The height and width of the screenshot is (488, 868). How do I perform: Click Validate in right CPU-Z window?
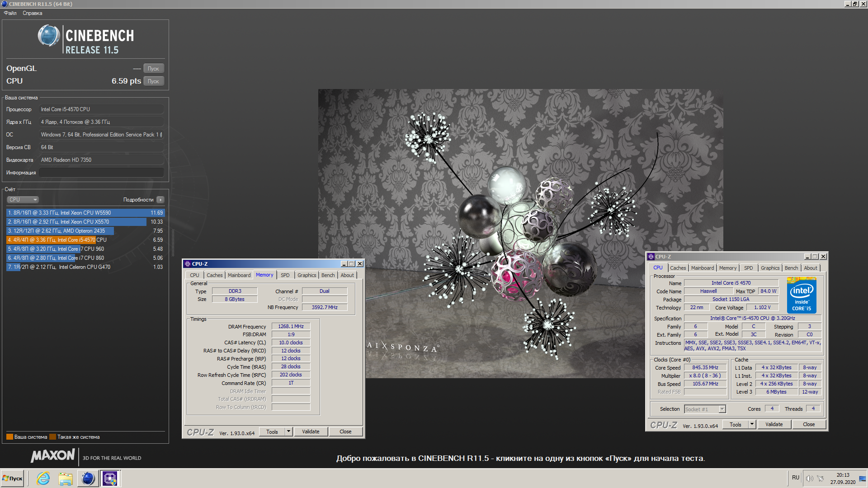(x=774, y=424)
